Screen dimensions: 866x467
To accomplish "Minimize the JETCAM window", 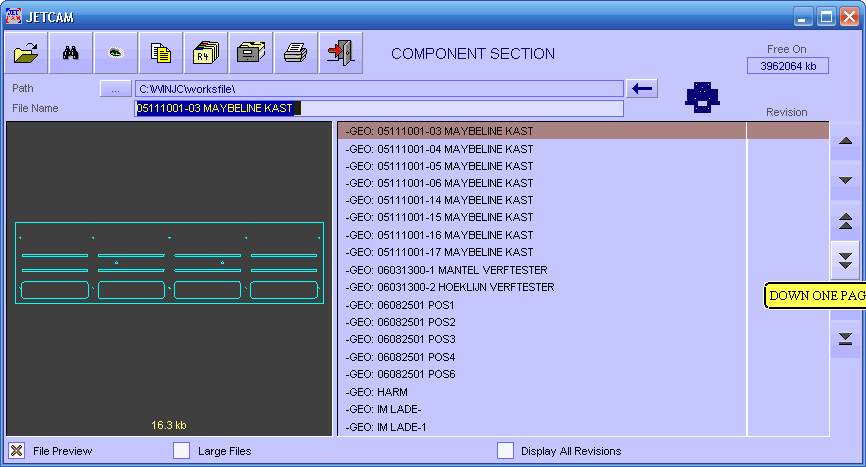I will coord(803,17).
